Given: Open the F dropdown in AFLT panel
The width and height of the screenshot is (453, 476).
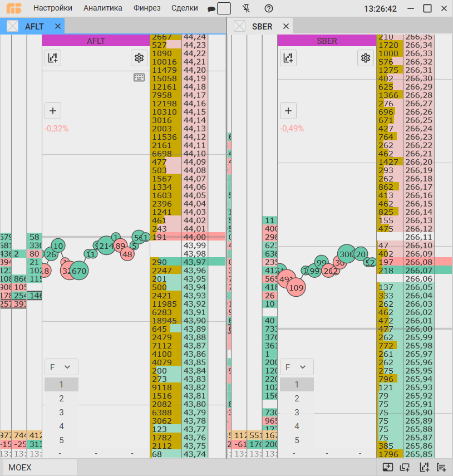Looking at the screenshot, I should 61,367.
